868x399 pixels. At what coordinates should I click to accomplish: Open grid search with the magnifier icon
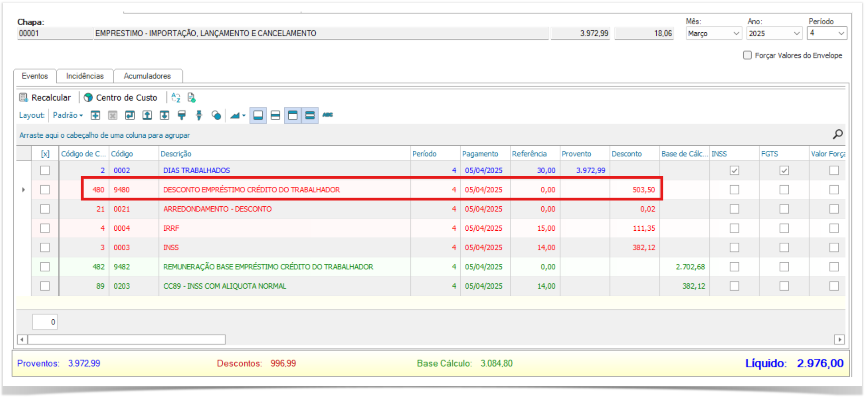(837, 134)
